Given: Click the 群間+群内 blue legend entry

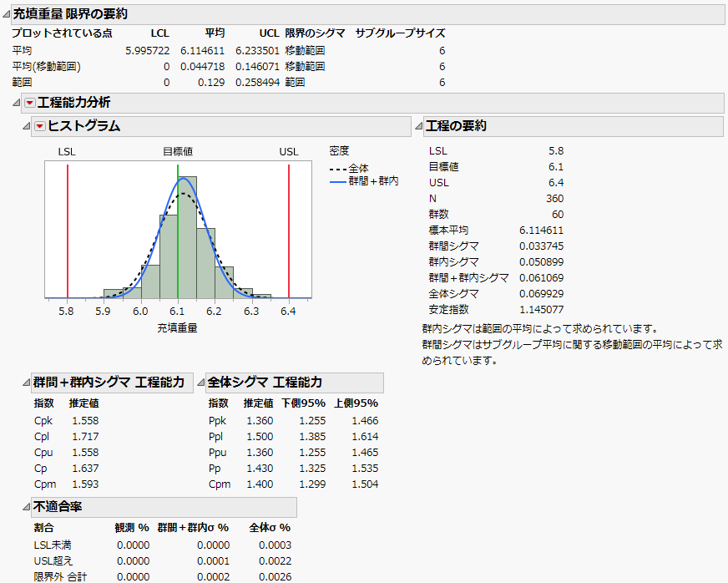Looking at the screenshot, I should coord(364,181).
